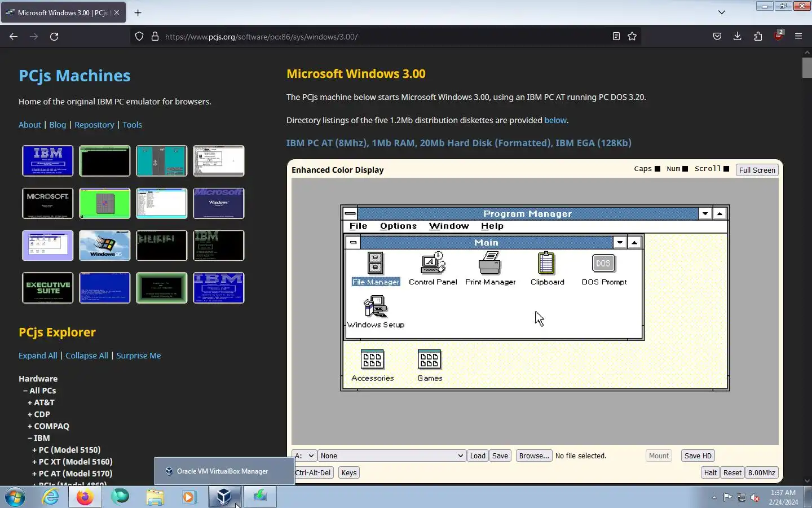Open the Executive Suite thumbnail

48,288
